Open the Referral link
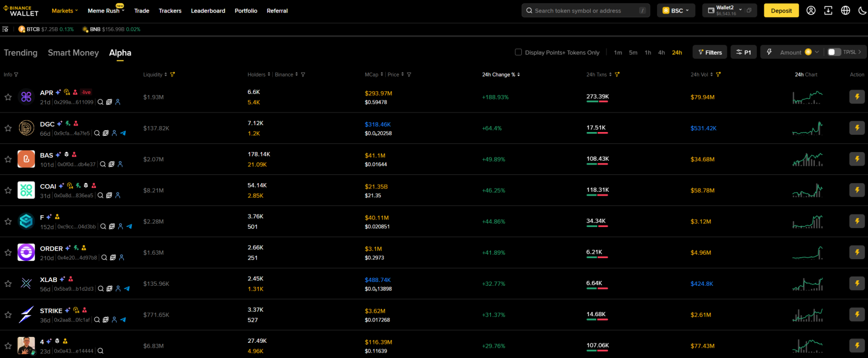Screen dimensions: 868x358 pyautogui.click(x=277, y=11)
